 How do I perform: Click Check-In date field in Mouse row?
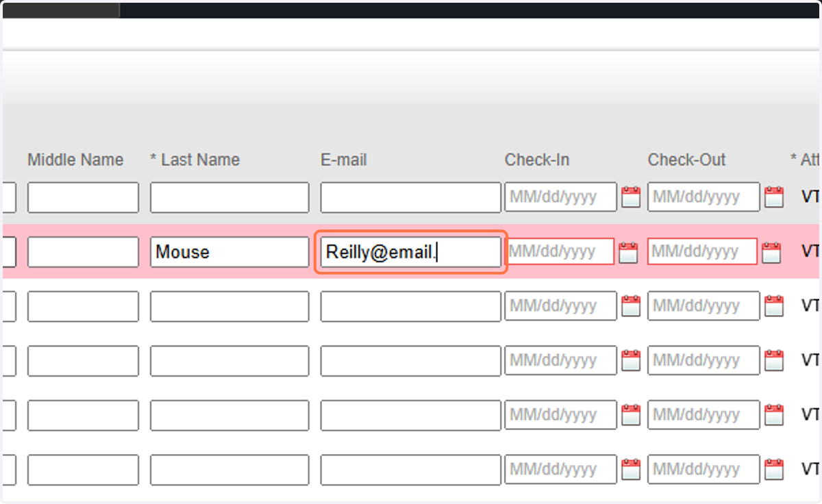[560, 252]
